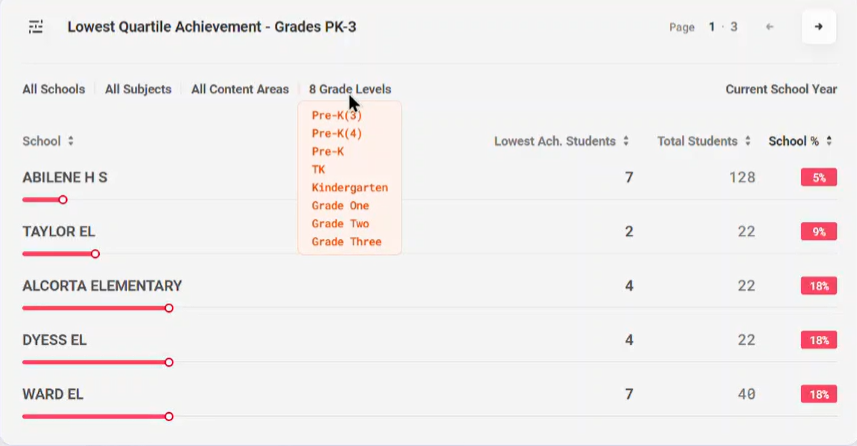
Task: Select Kindergarten in grade list
Action: pos(350,187)
